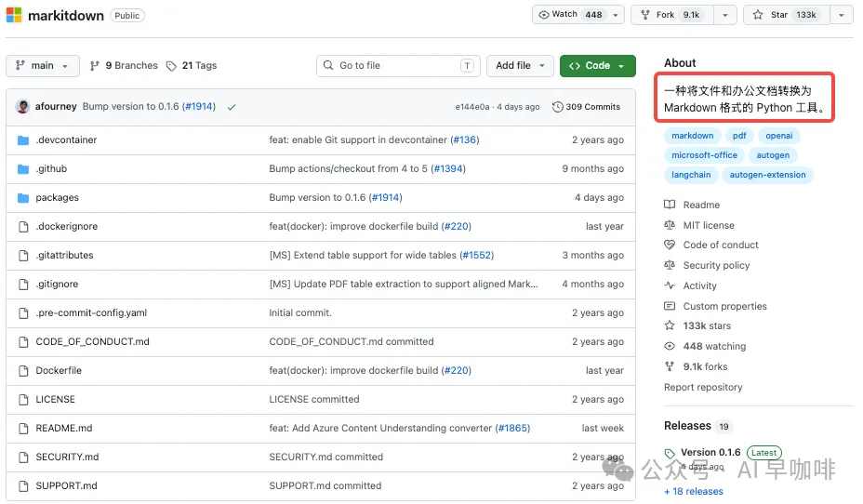Click the Code of conduct heart icon
This screenshot has height=504, width=863.
pyautogui.click(x=670, y=245)
